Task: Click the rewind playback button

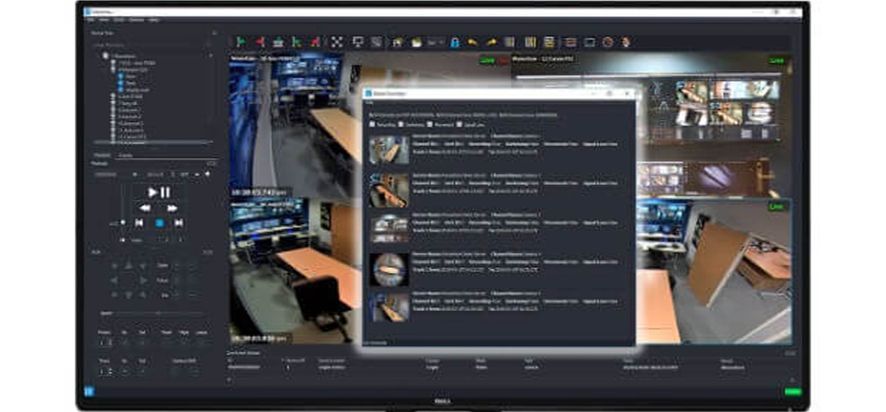Action: (145, 208)
